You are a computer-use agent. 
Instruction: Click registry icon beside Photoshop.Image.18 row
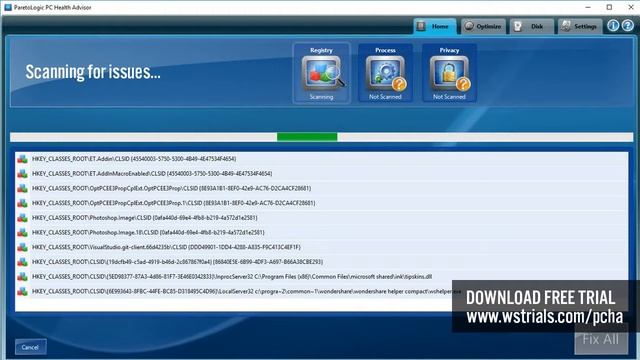coord(22,232)
